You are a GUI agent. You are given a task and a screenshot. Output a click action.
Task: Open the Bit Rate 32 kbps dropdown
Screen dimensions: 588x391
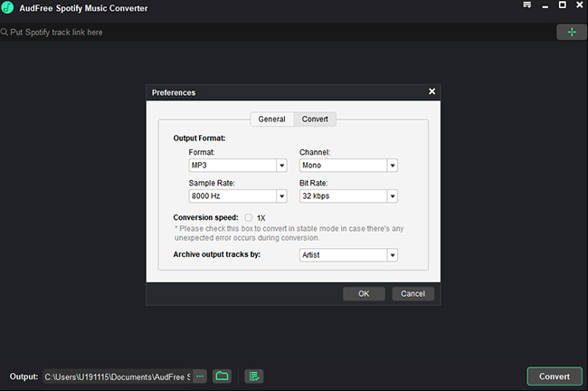point(393,195)
